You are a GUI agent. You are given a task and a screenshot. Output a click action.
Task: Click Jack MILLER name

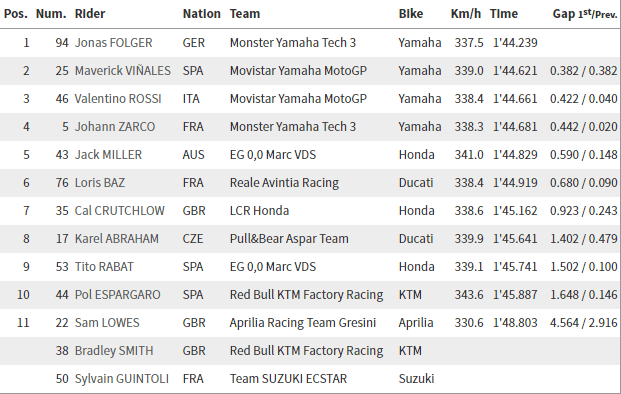[x=108, y=155]
